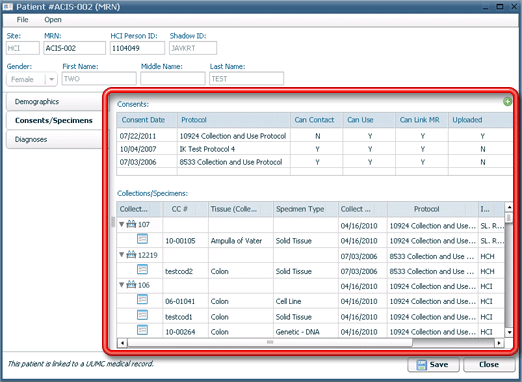Viewport: 522px width, 382px height.
Task: Click the MRN field containing ACIS-002
Action: click(75, 48)
